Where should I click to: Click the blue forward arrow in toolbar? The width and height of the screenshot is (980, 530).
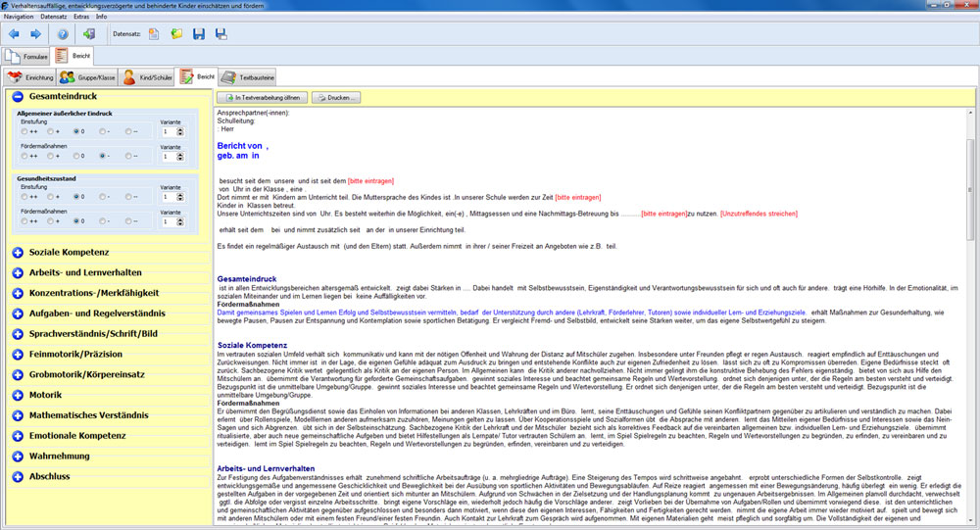click(x=36, y=33)
